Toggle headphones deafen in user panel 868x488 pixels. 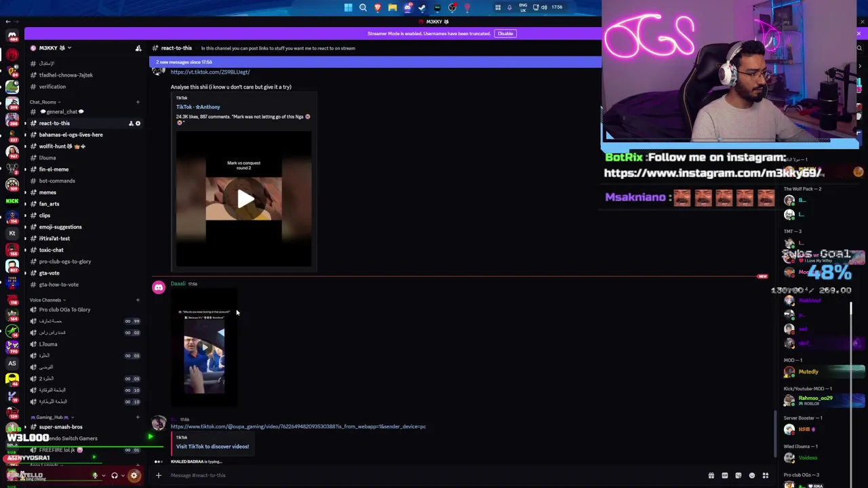(x=115, y=476)
